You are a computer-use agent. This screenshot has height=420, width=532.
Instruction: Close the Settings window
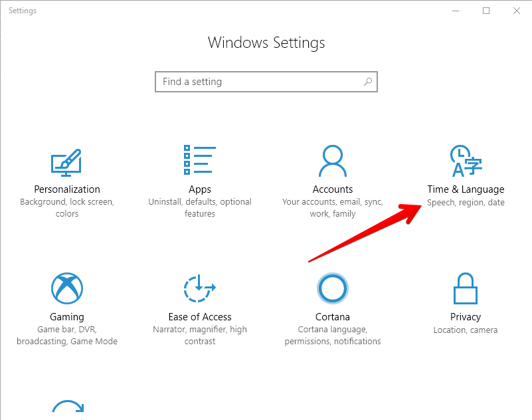click(x=517, y=11)
